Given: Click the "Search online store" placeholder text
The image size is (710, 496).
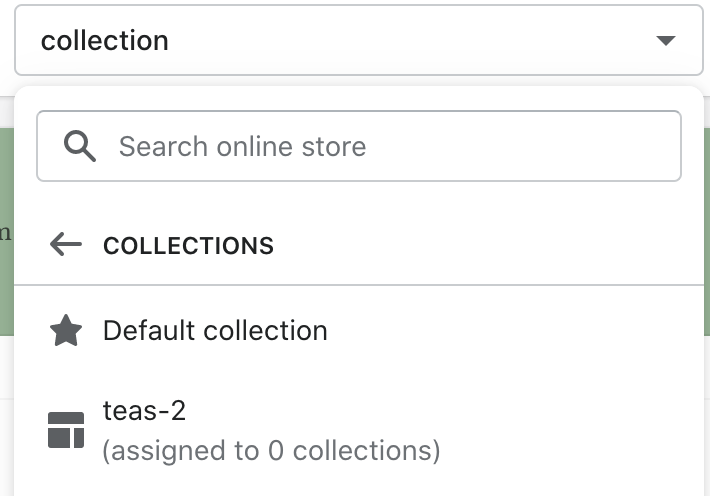Looking at the screenshot, I should point(242,147).
